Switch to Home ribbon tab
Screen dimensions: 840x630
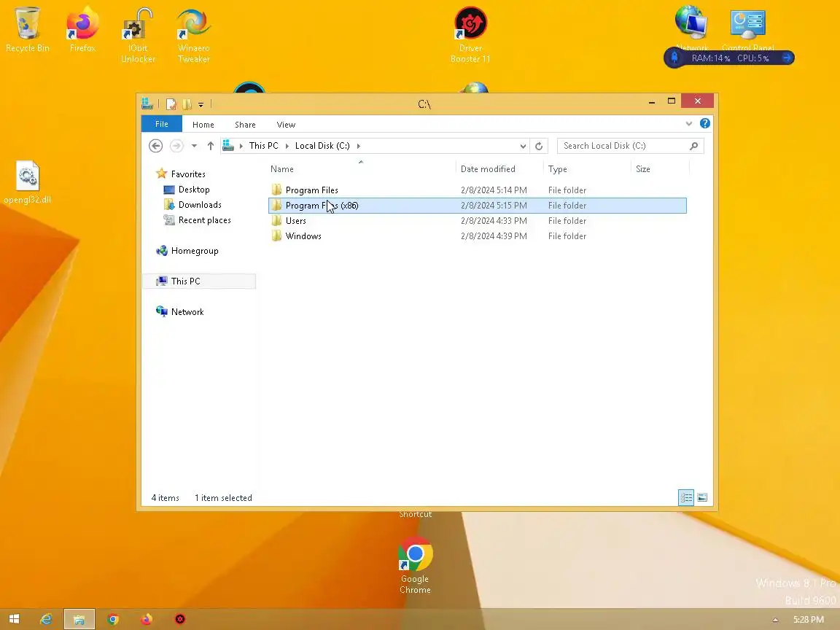[203, 124]
